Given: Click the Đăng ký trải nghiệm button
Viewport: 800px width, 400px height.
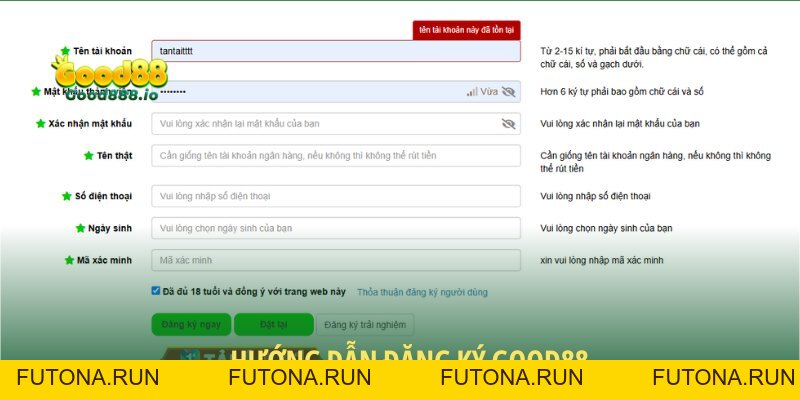Looking at the screenshot, I should [x=365, y=324].
